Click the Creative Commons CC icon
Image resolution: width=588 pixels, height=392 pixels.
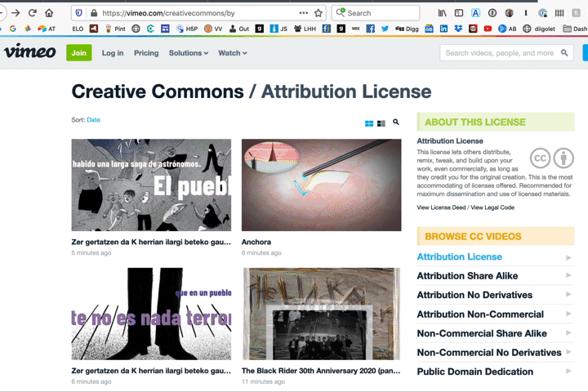(540, 158)
